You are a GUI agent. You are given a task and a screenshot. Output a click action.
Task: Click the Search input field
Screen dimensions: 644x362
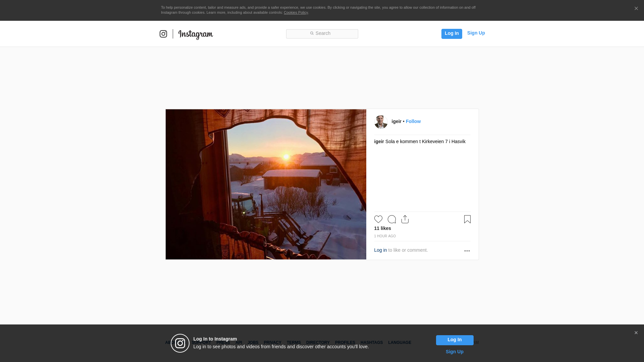tap(322, 34)
